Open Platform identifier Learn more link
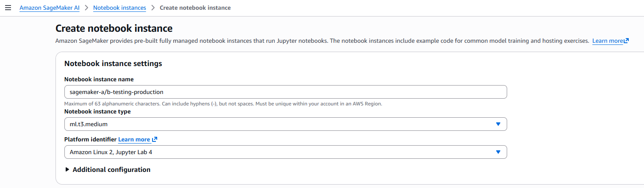Image resolution: width=644 pixels, height=188 pixels. click(x=134, y=140)
